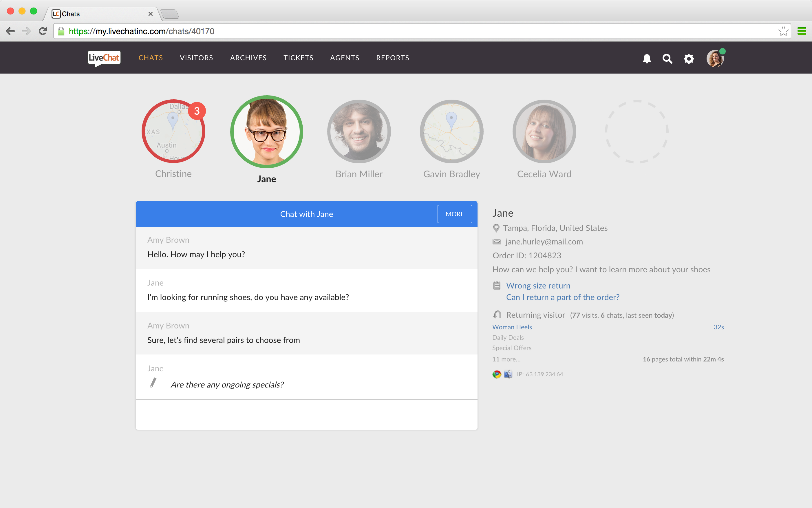Open the Woman Heels page link
Image resolution: width=812 pixels, height=508 pixels.
coord(512,327)
